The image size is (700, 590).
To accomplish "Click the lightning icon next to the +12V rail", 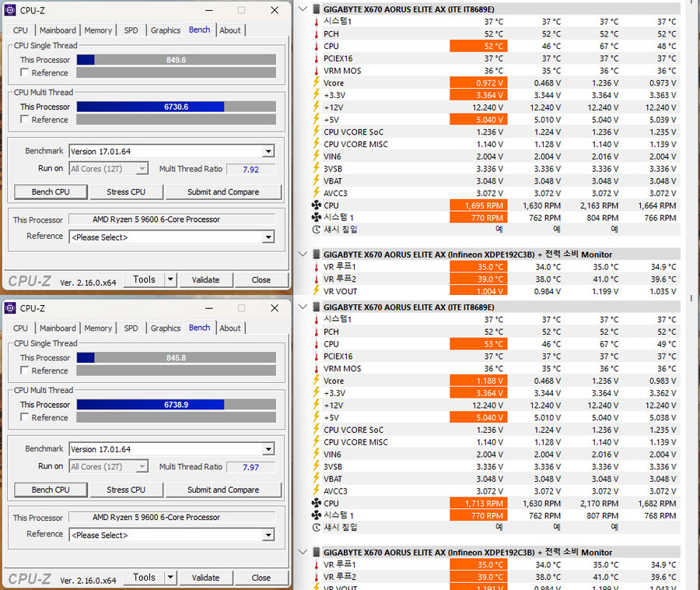I will coord(314,107).
